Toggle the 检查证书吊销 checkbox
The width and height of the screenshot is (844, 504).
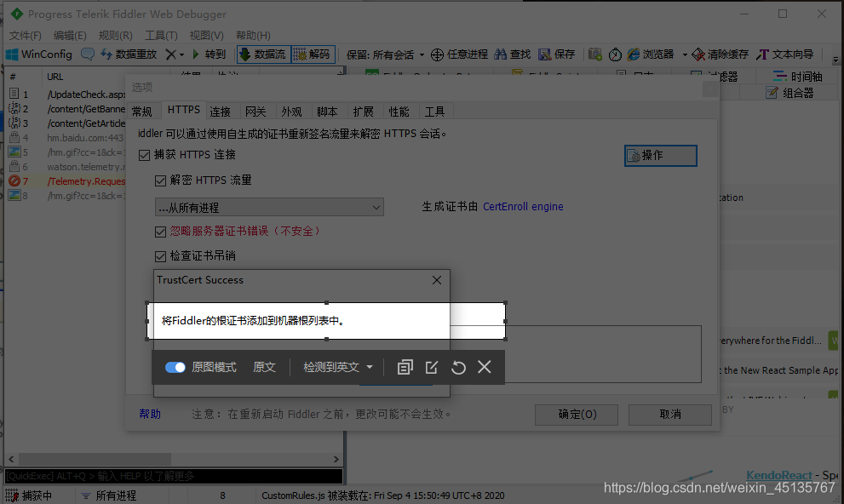tap(160, 256)
